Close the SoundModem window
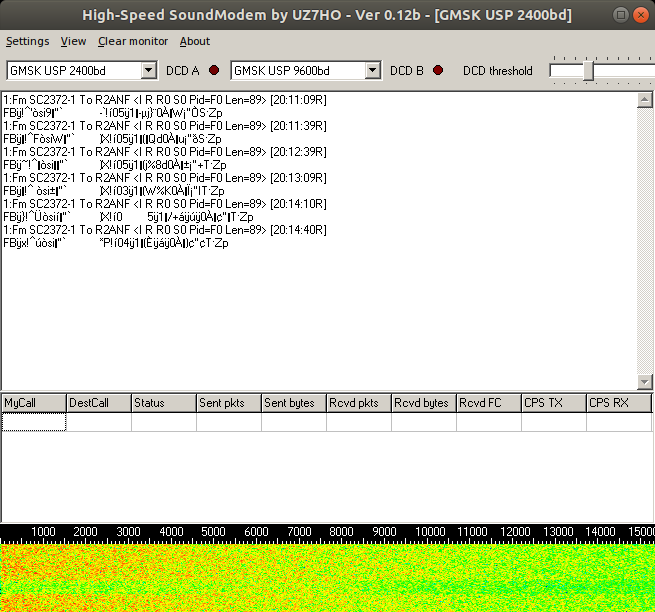655x612 pixels. (x=640, y=15)
